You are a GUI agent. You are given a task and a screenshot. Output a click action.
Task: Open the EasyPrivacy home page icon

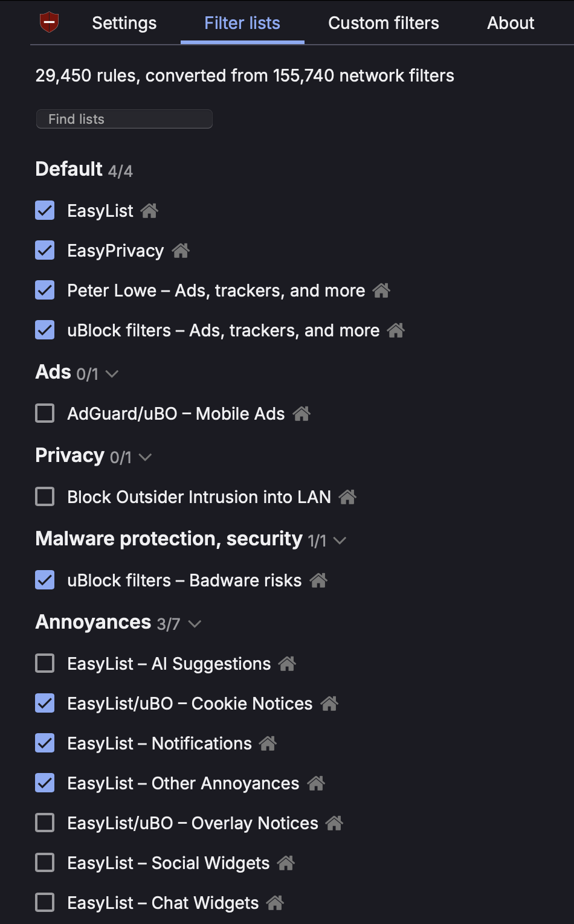[181, 250]
